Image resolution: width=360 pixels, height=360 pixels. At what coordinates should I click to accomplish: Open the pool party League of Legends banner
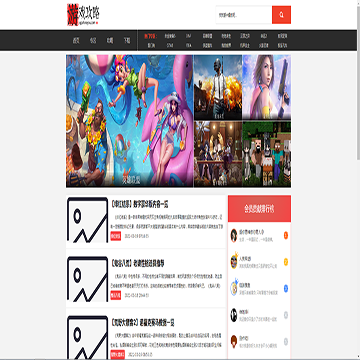[130, 121]
